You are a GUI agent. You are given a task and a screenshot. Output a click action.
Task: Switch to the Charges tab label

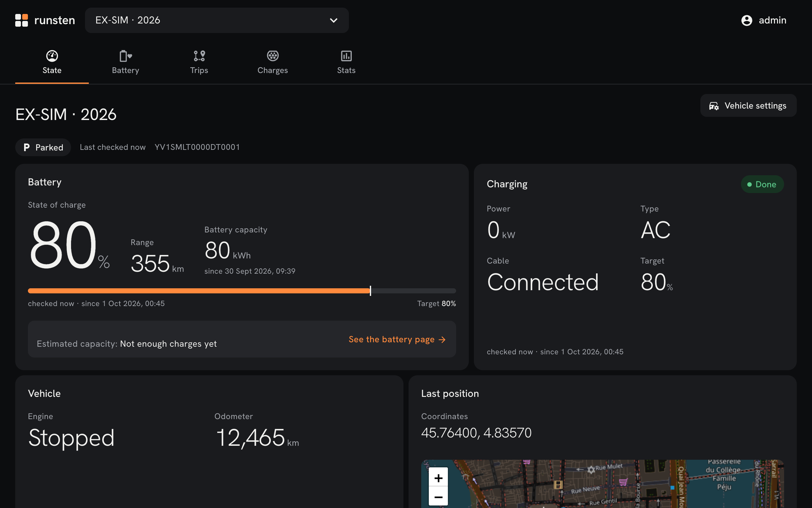(273, 70)
